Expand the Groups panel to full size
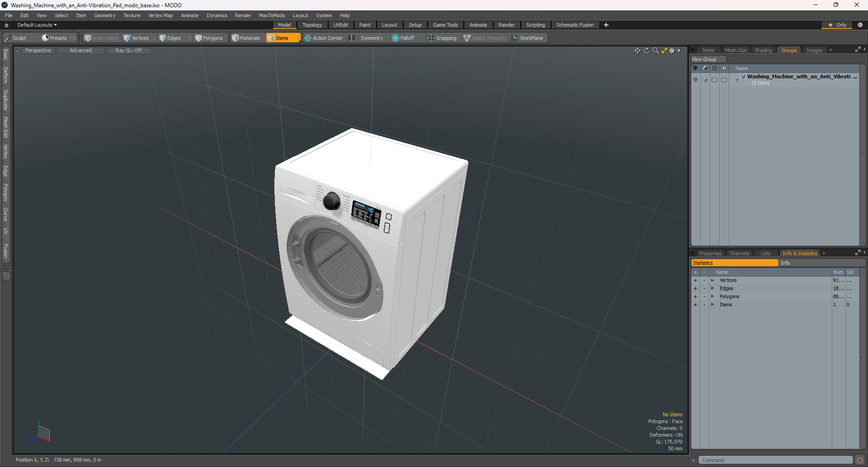 click(x=858, y=50)
